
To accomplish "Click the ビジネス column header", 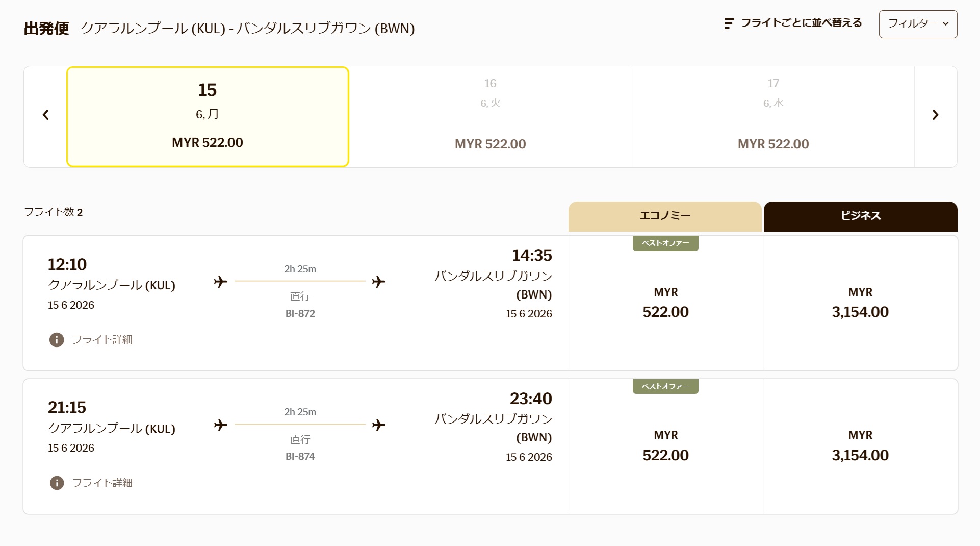I will coord(860,216).
